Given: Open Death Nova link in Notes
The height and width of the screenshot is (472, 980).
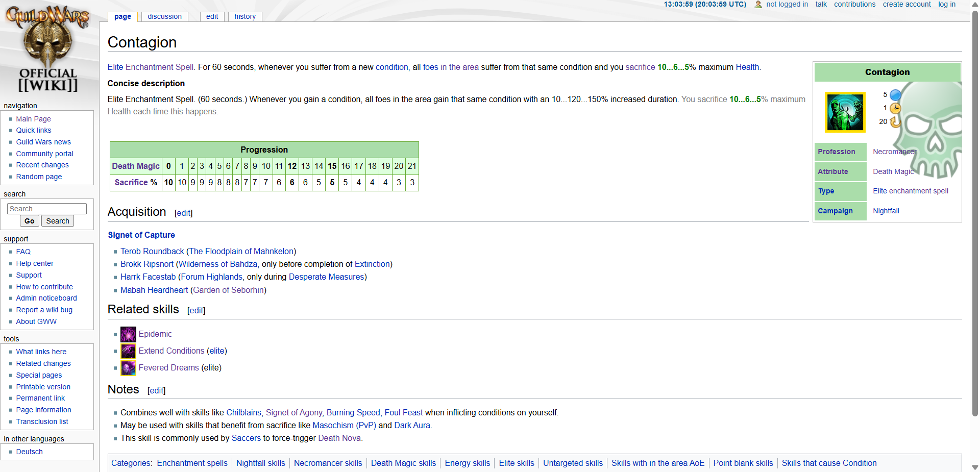Looking at the screenshot, I should (x=339, y=438).
